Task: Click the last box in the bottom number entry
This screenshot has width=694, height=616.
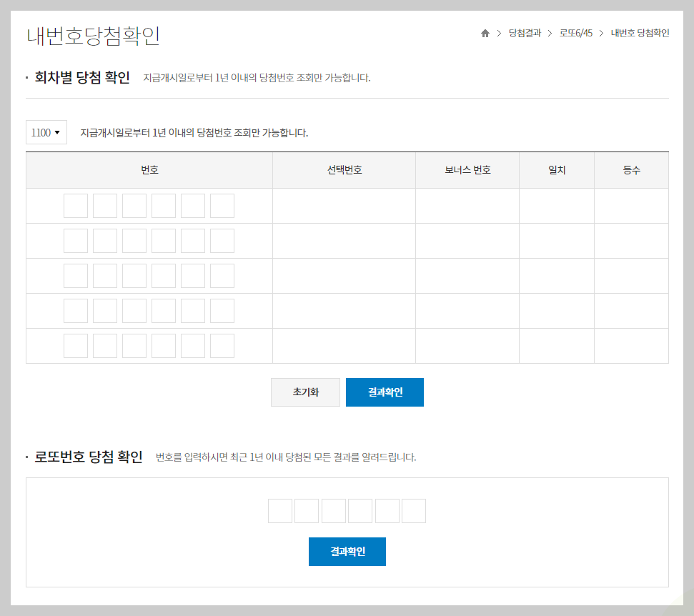Action: tap(413, 510)
